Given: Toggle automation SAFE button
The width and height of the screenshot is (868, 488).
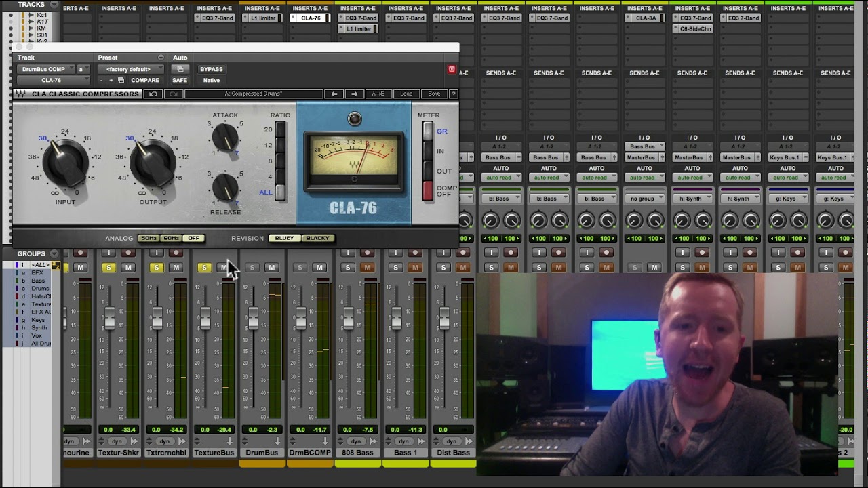Looking at the screenshot, I should click(x=180, y=80).
